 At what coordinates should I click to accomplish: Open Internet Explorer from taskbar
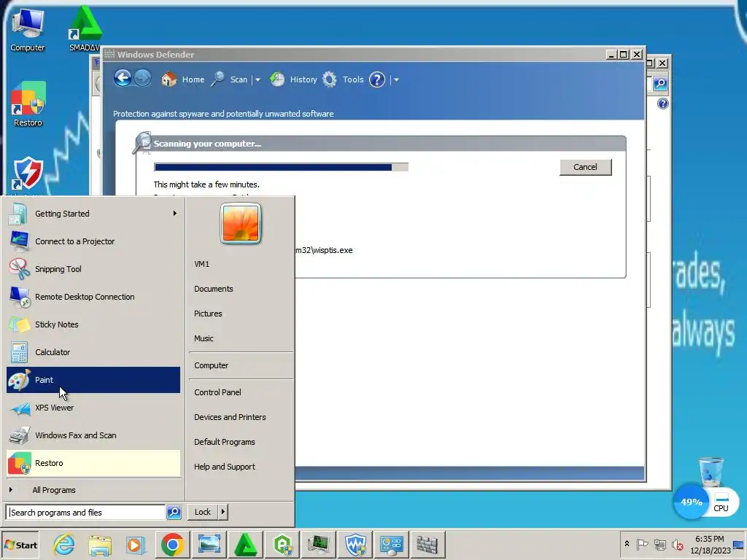click(64, 545)
